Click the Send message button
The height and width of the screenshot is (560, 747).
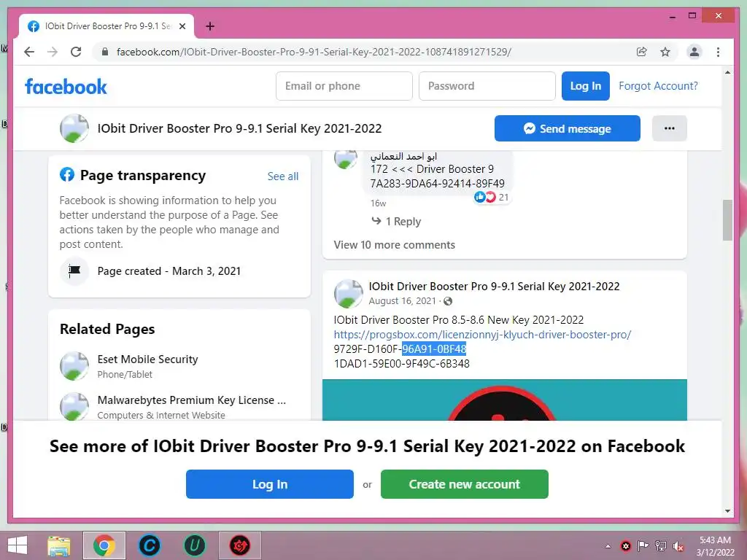567,128
